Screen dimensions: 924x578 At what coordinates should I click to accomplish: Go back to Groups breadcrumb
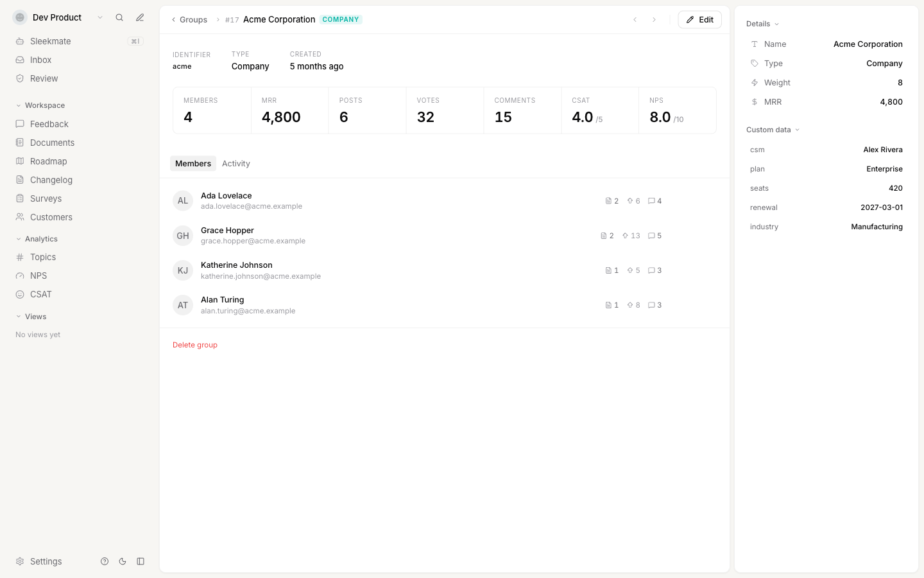(189, 20)
